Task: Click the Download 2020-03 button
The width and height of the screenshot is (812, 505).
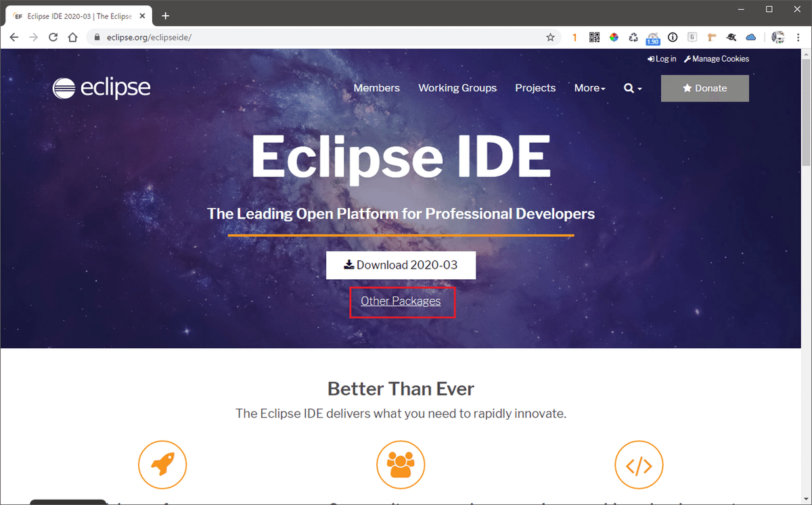Action: (401, 265)
